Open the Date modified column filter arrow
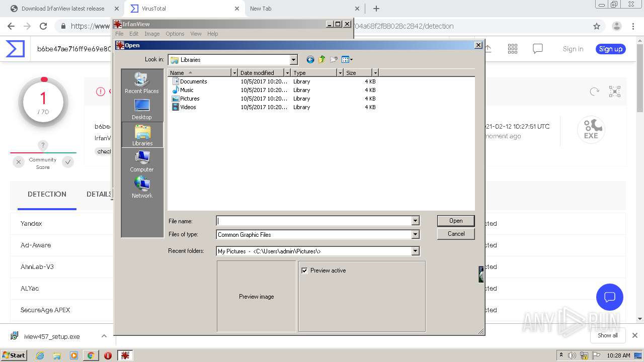Viewport: 644px width, 362px height. [x=287, y=73]
